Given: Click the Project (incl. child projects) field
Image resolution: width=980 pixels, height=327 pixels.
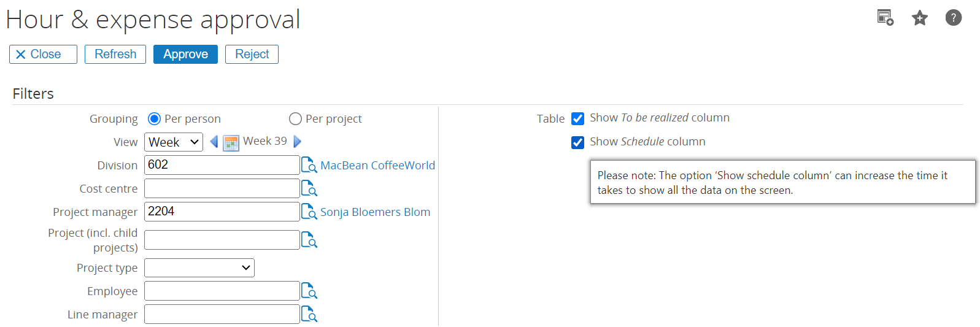Looking at the screenshot, I should point(222,240).
